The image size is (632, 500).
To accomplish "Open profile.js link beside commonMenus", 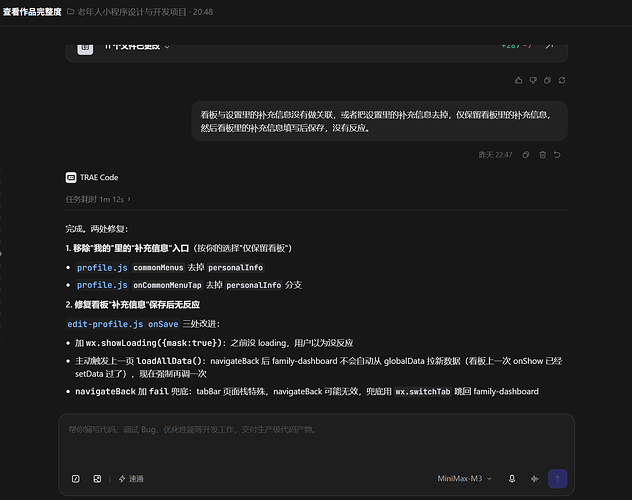I will point(102,268).
